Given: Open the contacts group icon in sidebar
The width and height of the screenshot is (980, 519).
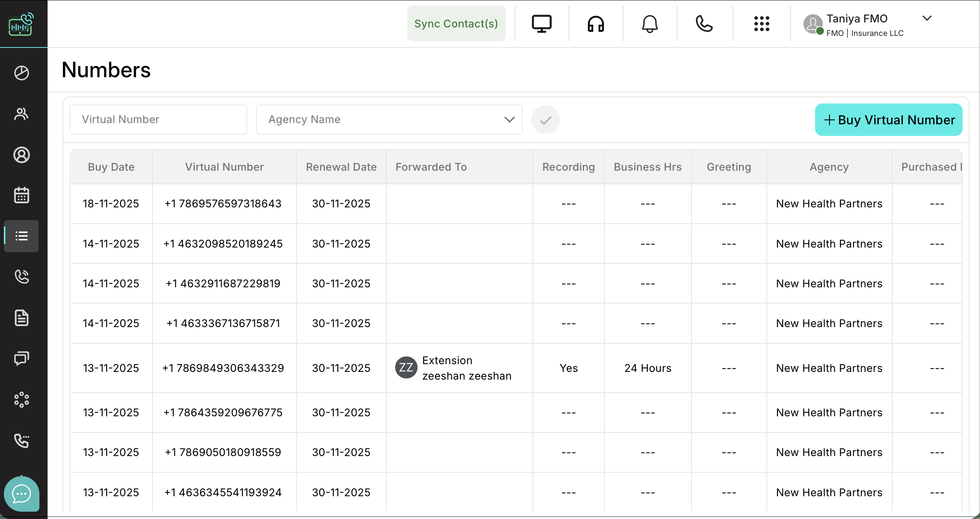Looking at the screenshot, I should click(x=22, y=114).
